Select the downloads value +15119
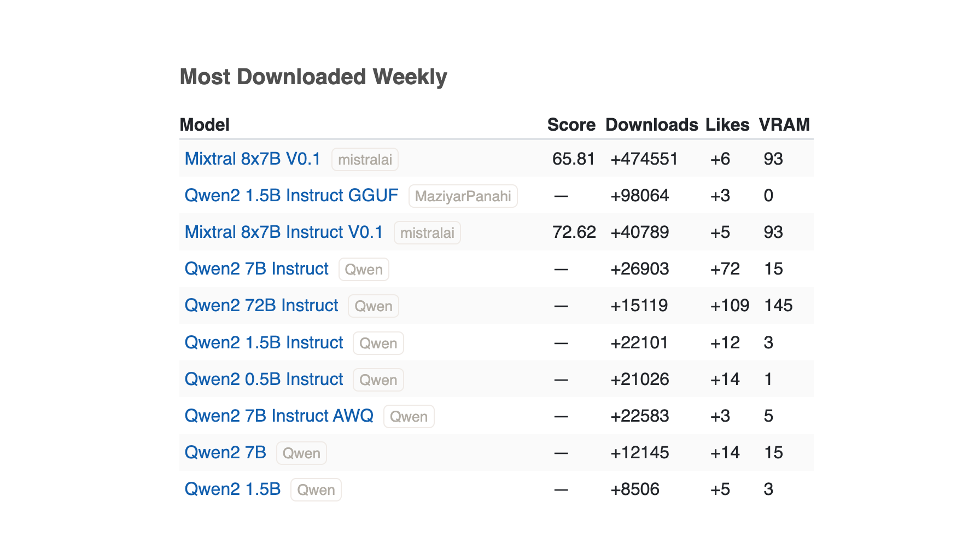This screenshot has height=560, width=980. pos(639,305)
